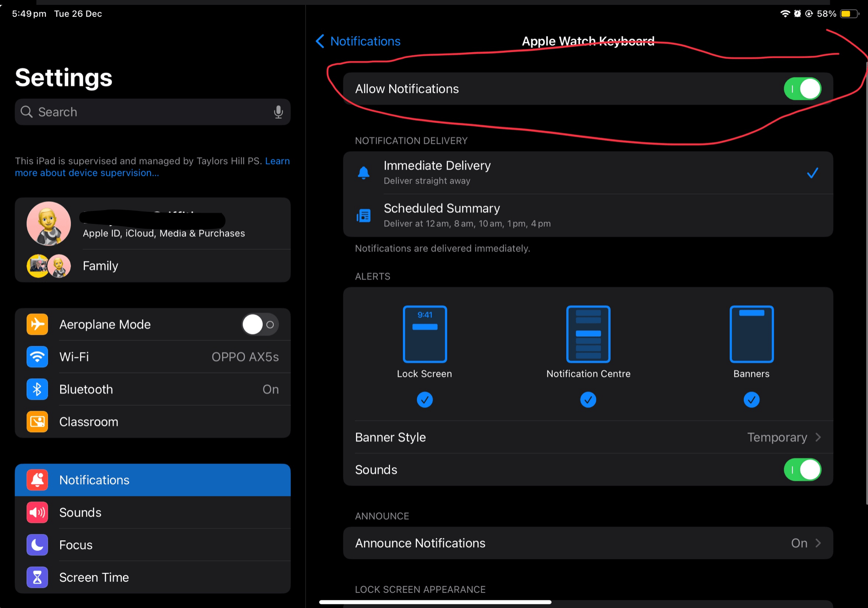
Task: Uncheck the Lock Screen alert option
Action: point(425,400)
